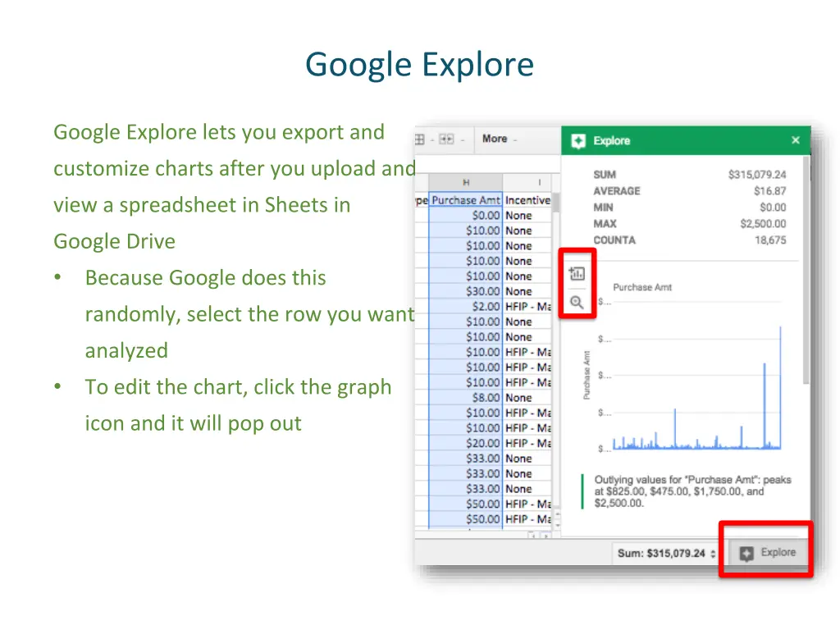Click the Explore panel vertical scrollbar
The image size is (840, 630).
tap(806, 270)
